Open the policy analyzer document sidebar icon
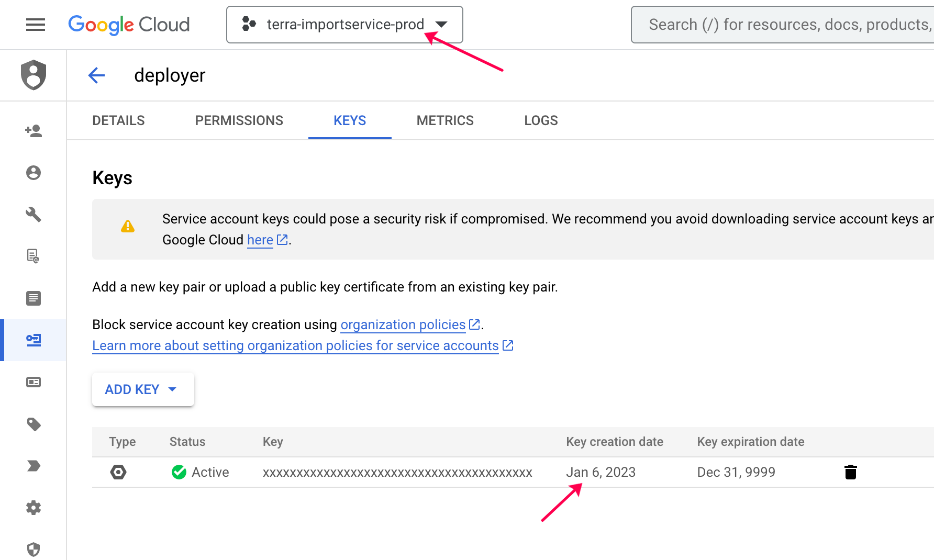 pyautogui.click(x=34, y=256)
